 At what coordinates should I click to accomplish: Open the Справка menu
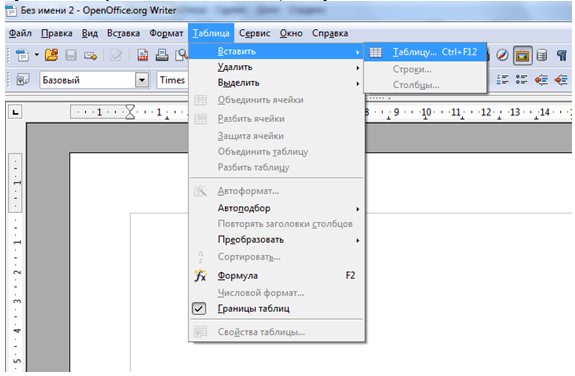coord(330,33)
